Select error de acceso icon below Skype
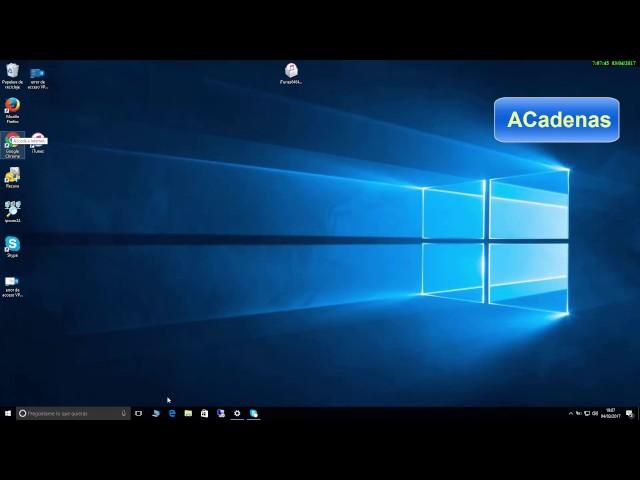Screen dimensions: 640x480 (x=12, y=287)
